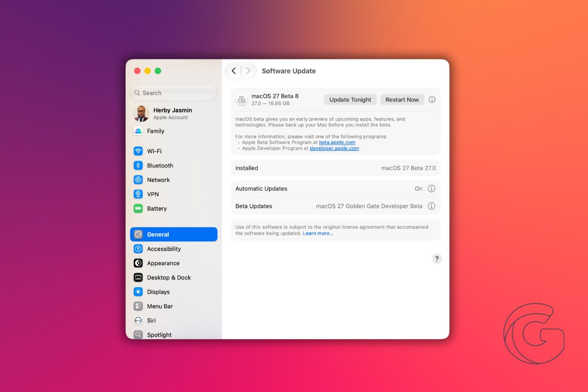This screenshot has height=392, width=588.
Task: Select Wi-Fi label in the sidebar
Action: click(154, 151)
